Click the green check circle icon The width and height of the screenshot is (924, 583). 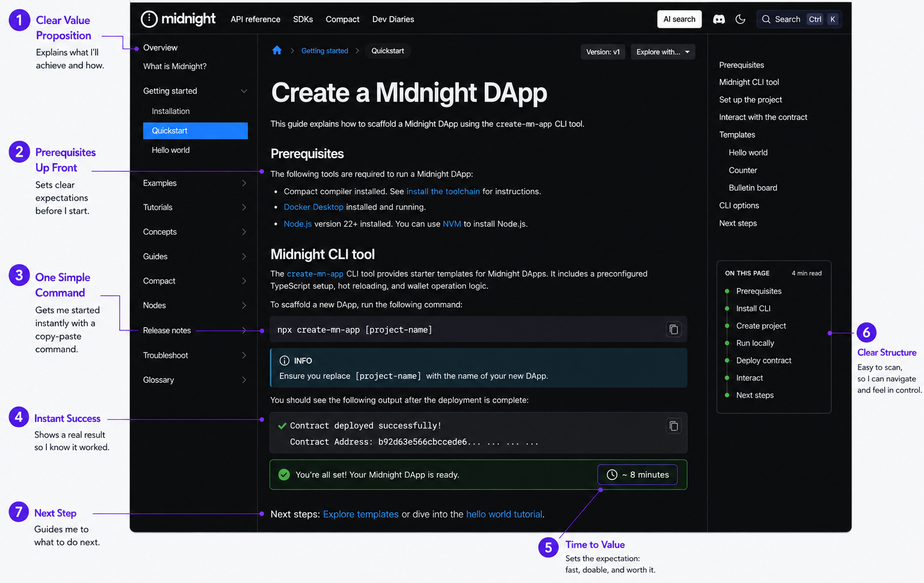tap(284, 475)
